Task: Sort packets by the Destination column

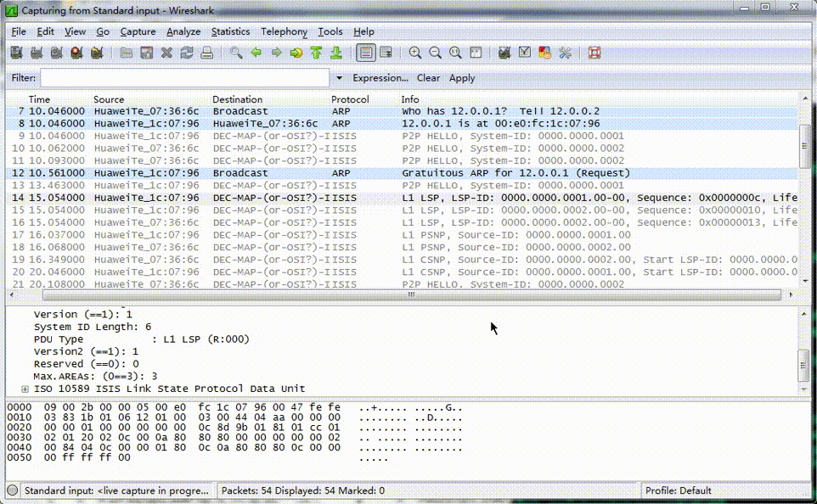Action: coord(238,99)
